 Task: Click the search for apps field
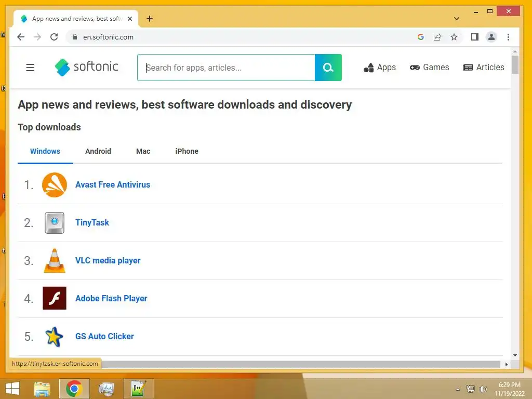(x=227, y=68)
